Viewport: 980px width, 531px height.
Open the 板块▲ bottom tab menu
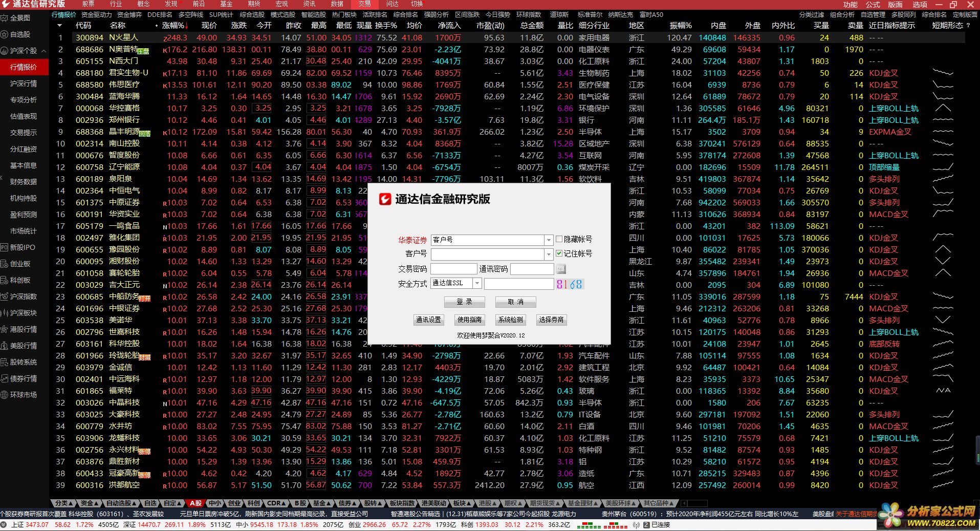[x=462, y=503]
